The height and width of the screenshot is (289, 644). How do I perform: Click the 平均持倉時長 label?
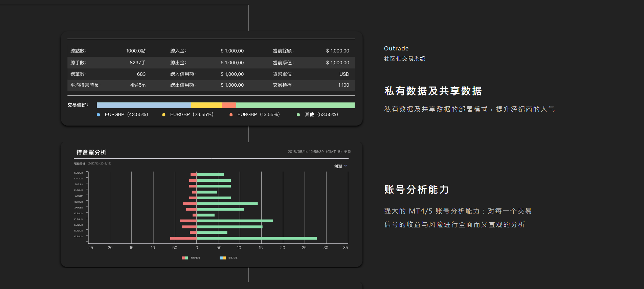[x=86, y=85]
